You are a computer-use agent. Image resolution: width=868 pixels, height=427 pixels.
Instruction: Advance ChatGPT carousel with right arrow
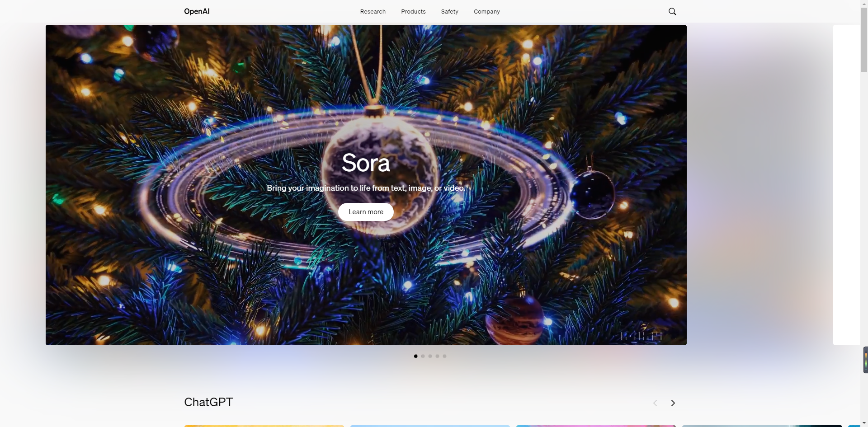pos(673,403)
